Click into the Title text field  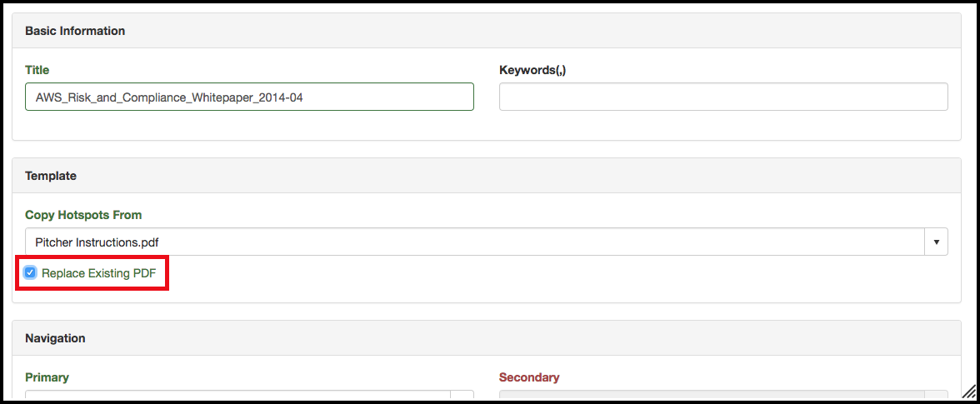tap(249, 97)
